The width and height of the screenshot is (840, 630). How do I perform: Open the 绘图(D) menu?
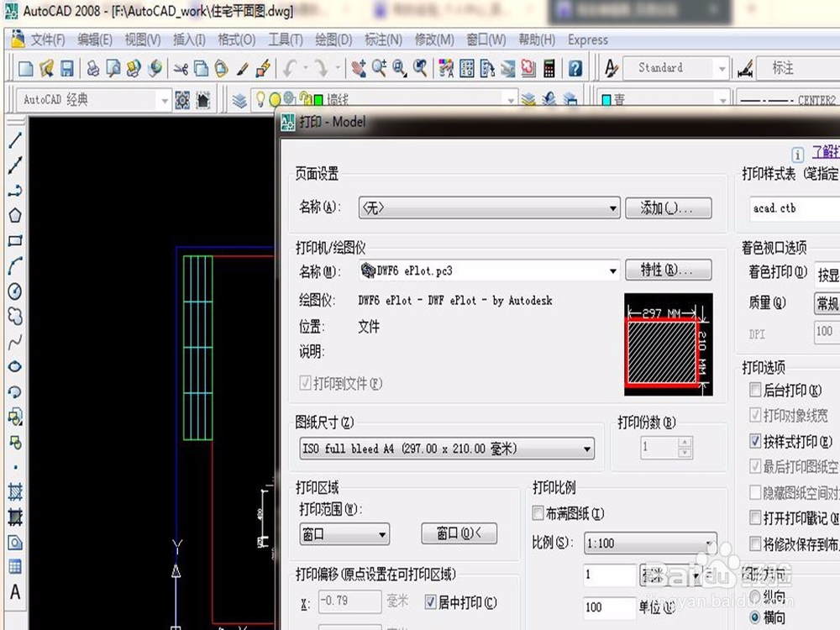click(333, 39)
